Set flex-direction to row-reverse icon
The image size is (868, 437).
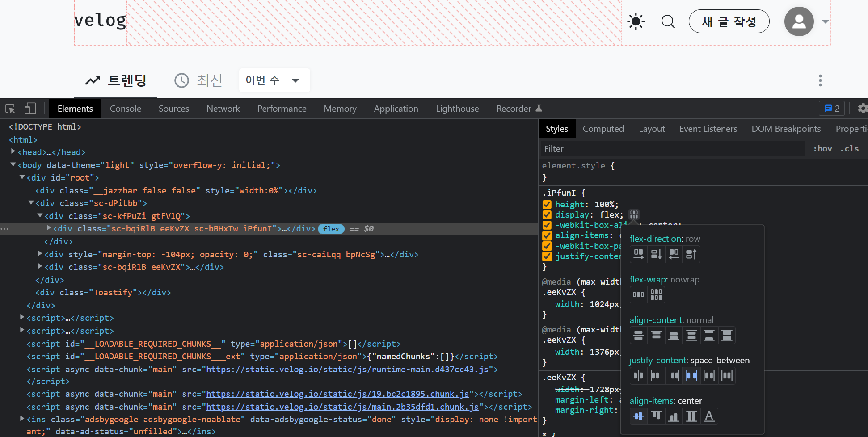(x=674, y=254)
